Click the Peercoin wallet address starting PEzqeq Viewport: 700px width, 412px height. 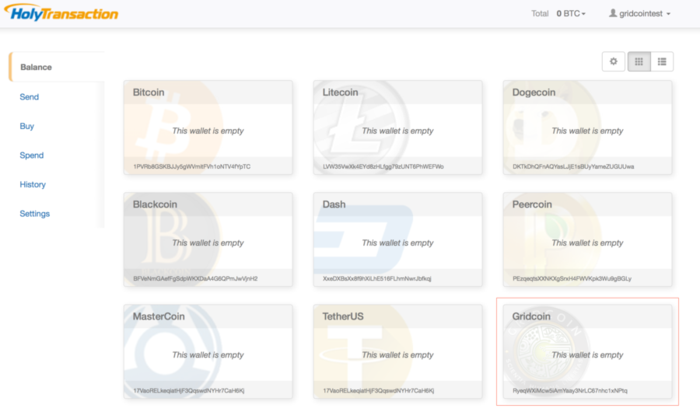coord(572,279)
